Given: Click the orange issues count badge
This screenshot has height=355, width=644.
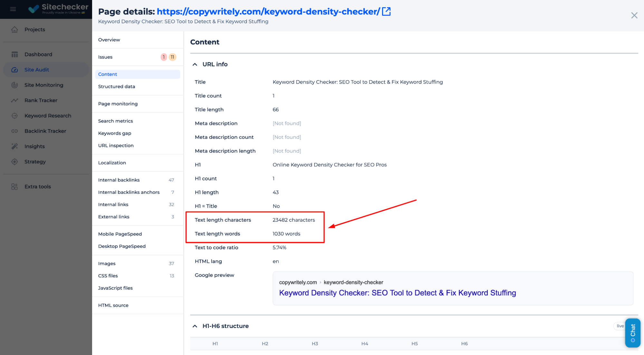Looking at the screenshot, I should 172,57.
